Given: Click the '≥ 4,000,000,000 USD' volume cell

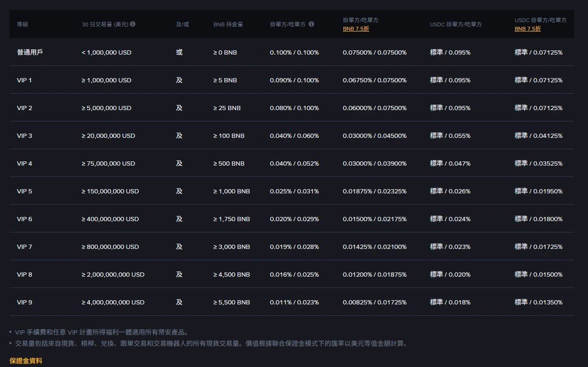Looking at the screenshot, I should (113, 302).
